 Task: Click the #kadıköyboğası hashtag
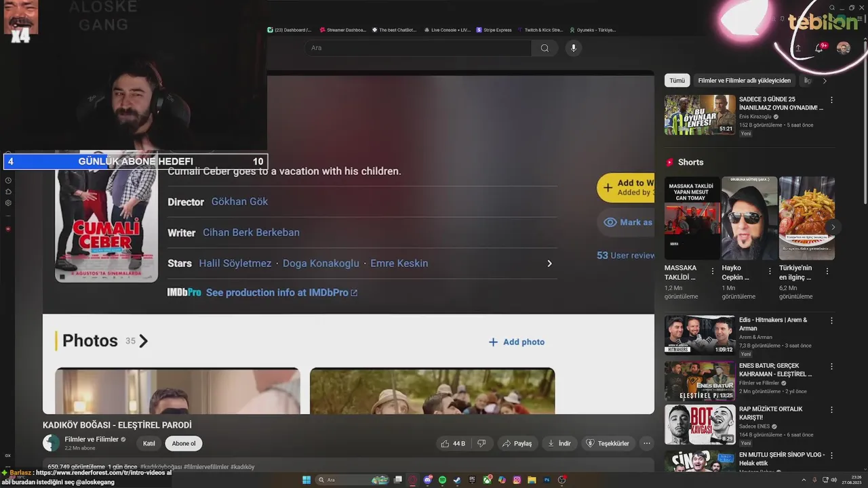coord(161,467)
